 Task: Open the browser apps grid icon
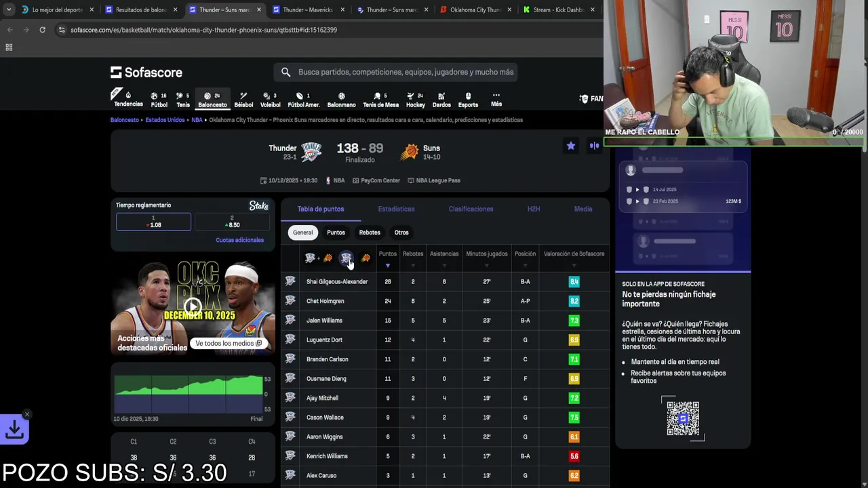click(x=9, y=47)
